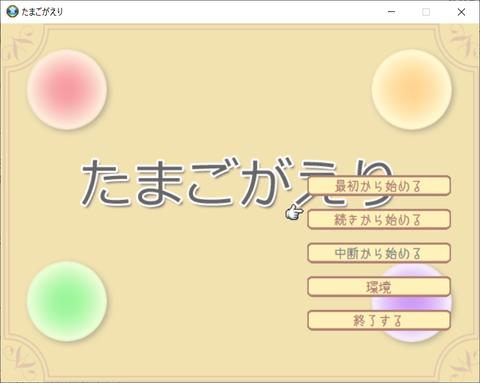Click the red egg orb

[x=67, y=90]
